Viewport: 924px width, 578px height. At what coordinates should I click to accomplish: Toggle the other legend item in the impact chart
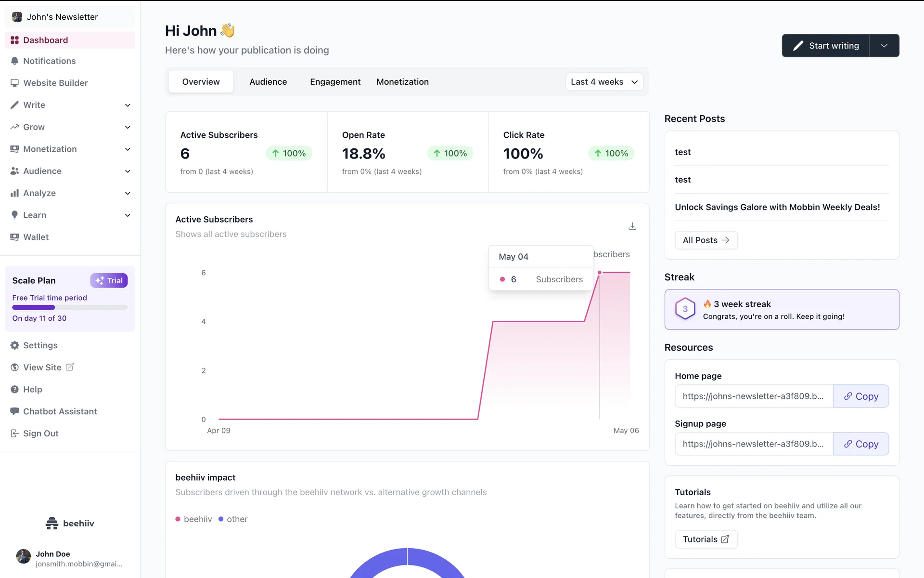(x=233, y=519)
